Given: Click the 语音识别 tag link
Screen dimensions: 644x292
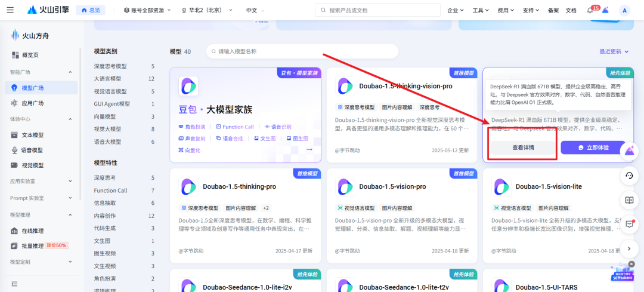Looking at the screenshot, I should coord(278,127).
